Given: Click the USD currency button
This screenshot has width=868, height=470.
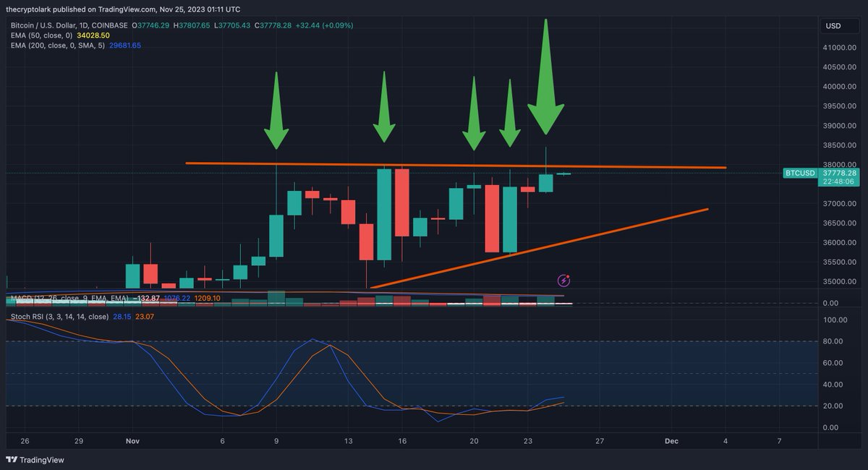Looking at the screenshot, I should [x=841, y=26].
